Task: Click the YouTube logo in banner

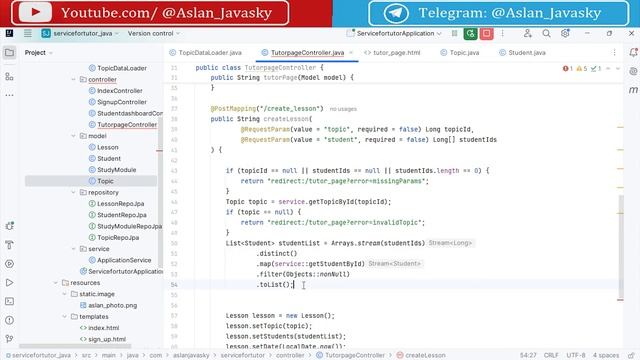Action: click(x=35, y=13)
